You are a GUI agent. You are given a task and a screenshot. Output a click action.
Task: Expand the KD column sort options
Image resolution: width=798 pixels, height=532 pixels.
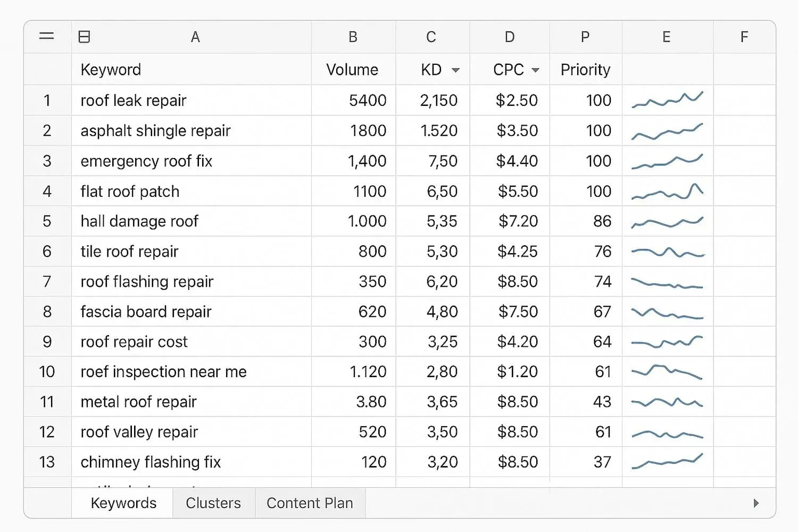point(456,70)
